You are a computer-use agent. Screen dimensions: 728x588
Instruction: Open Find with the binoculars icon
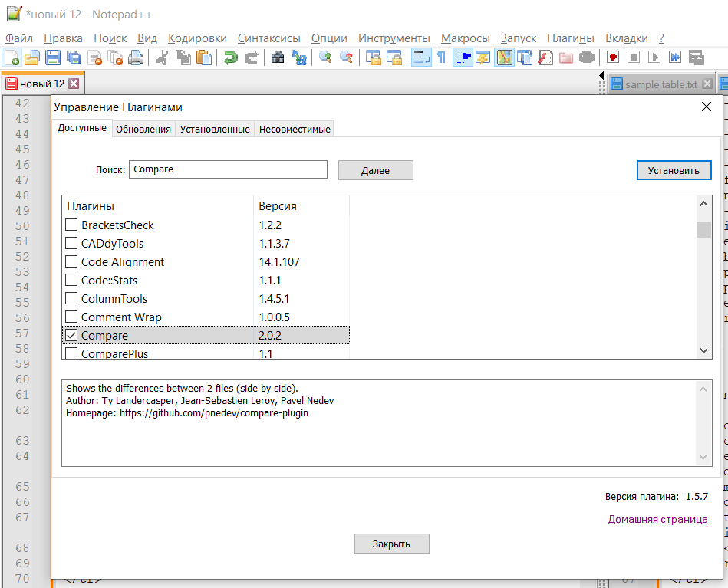[278, 57]
